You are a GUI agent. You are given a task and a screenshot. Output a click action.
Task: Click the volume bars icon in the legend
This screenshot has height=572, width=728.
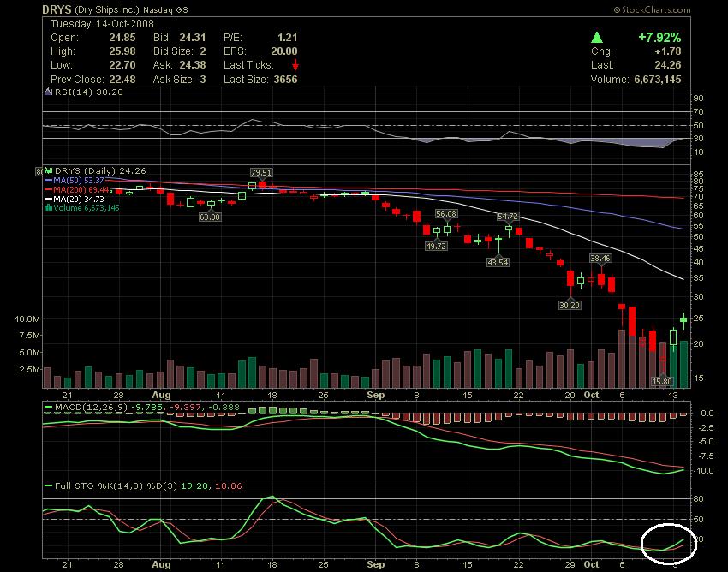tap(48, 208)
